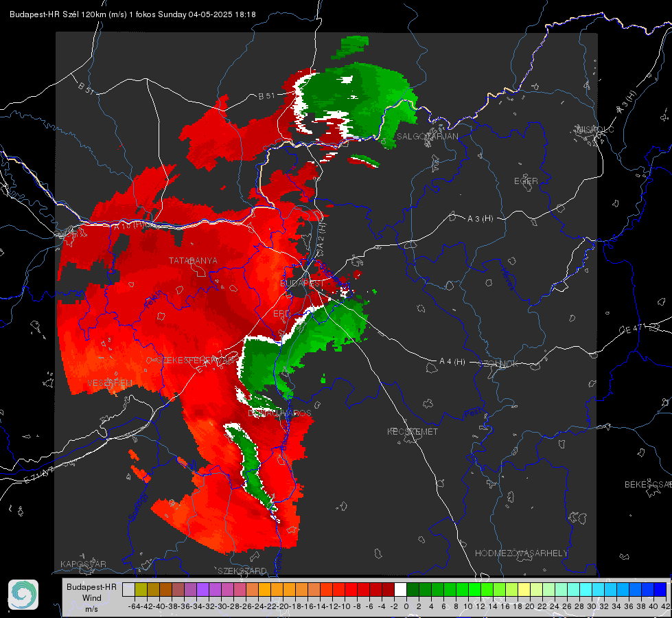Image resolution: width=672 pixels, height=618 pixels.
Task: Click the KAPOSVAR city label
Action: (x=83, y=564)
